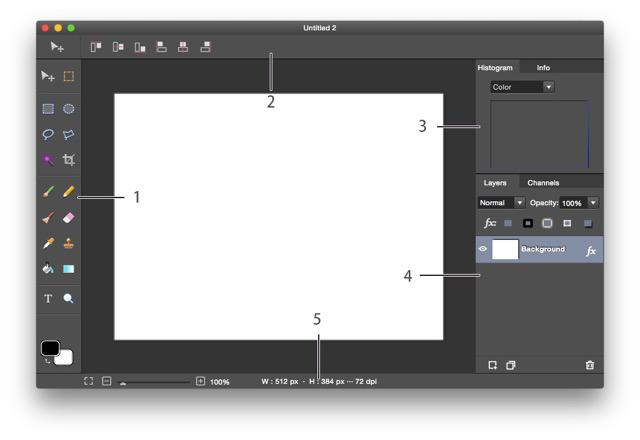Align bottom edges in options bar

140,47
